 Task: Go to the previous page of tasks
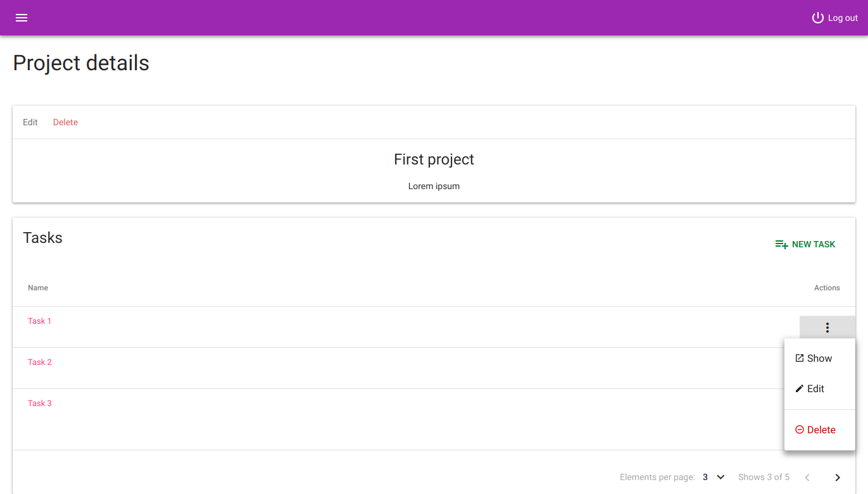point(807,478)
